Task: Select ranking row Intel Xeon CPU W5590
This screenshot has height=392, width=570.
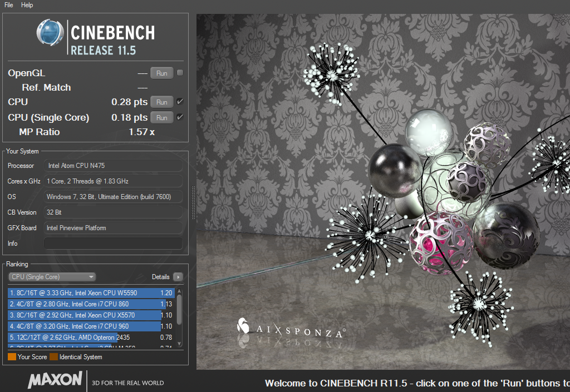Action: coord(91,293)
